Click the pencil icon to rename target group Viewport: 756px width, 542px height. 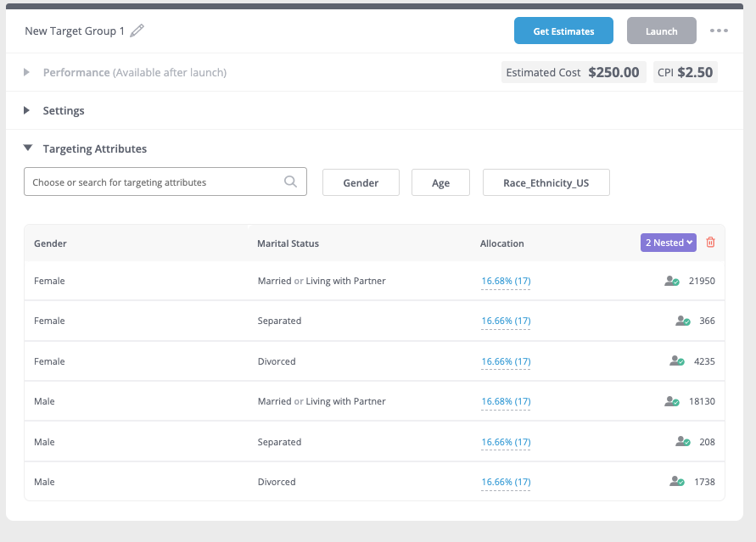tap(137, 31)
